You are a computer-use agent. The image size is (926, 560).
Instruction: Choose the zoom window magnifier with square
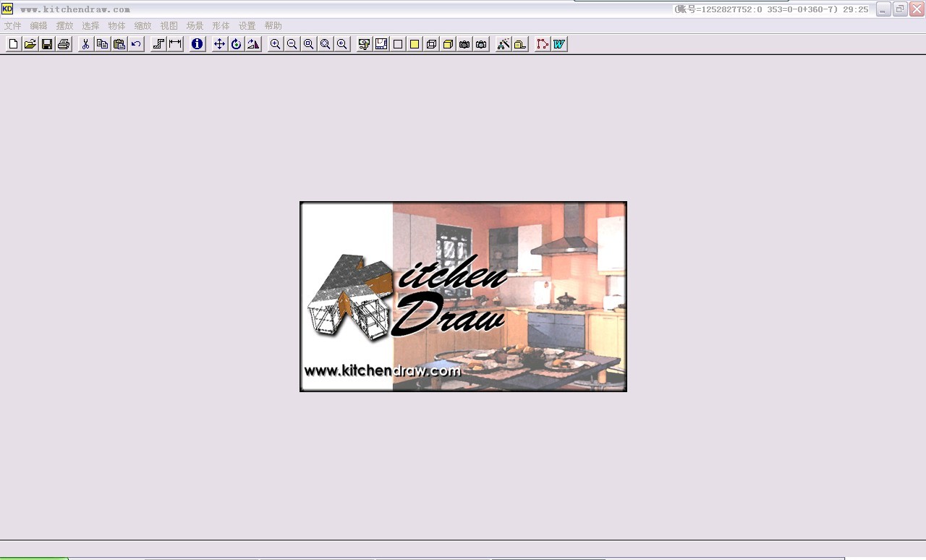[x=308, y=44]
